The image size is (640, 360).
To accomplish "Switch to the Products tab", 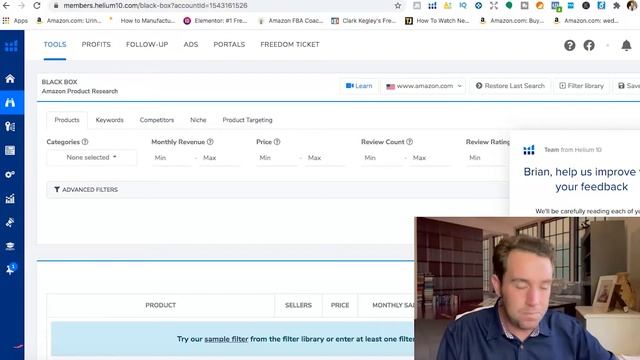I will pyautogui.click(x=67, y=120).
